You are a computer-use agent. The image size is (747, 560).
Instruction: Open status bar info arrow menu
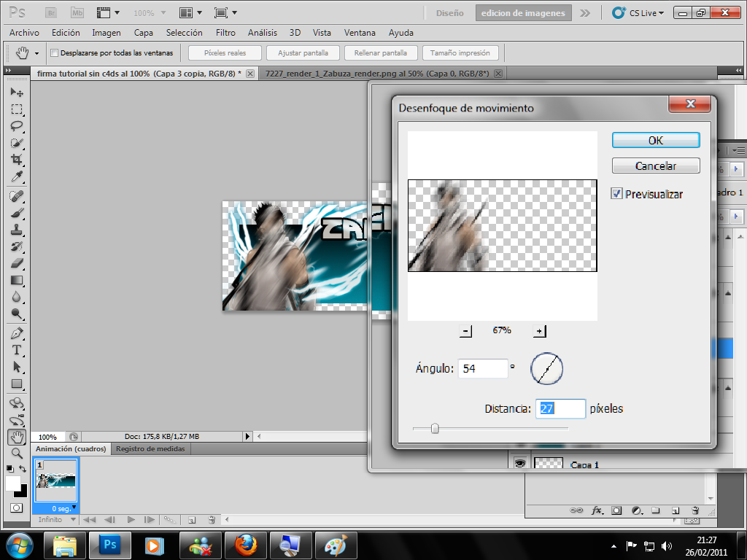pyautogui.click(x=247, y=436)
